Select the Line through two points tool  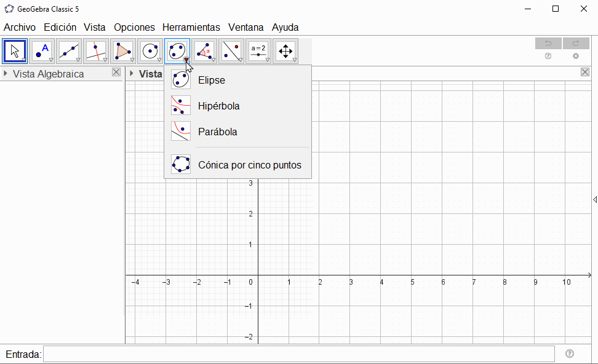(x=69, y=51)
